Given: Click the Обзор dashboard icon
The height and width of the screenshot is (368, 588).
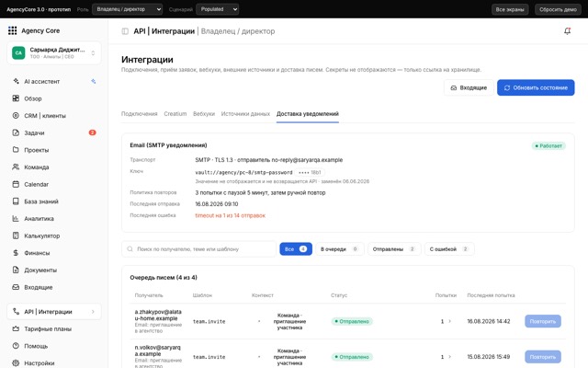Looking at the screenshot, I should tap(16, 98).
